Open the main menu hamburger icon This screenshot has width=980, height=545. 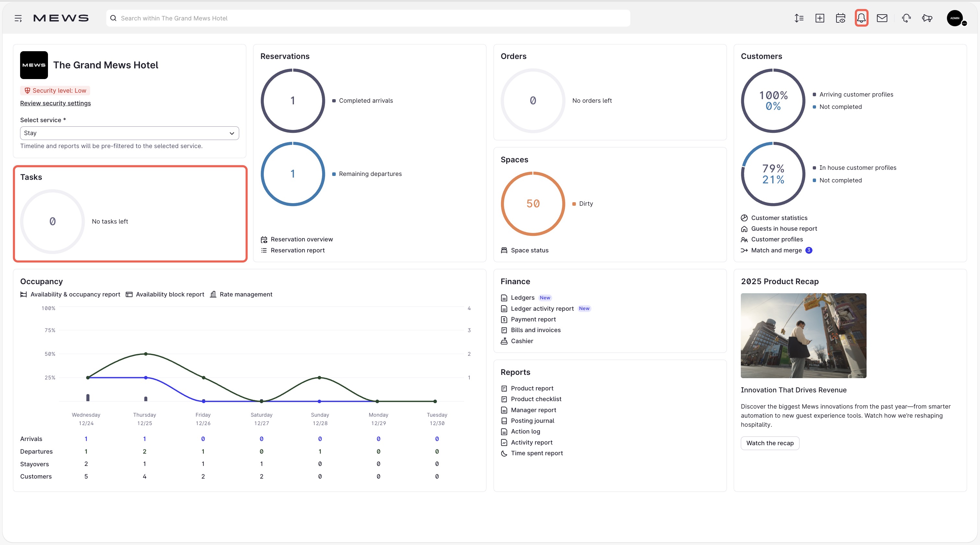coord(18,18)
